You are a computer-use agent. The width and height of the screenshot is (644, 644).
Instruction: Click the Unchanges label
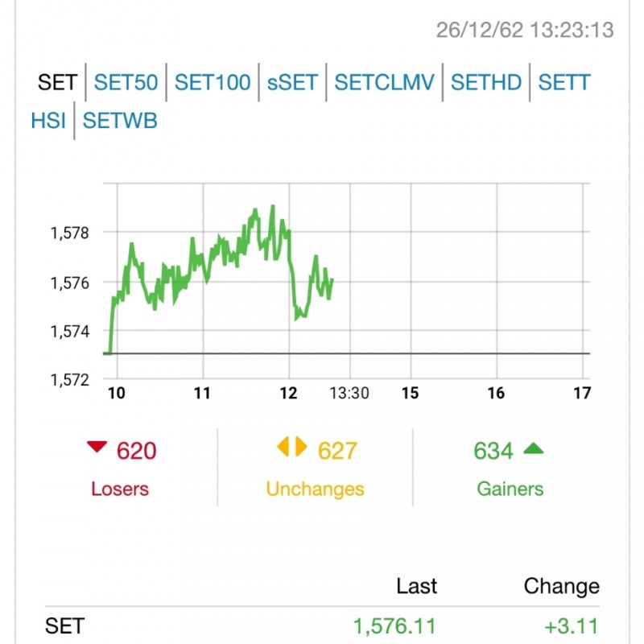pos(315,489)
